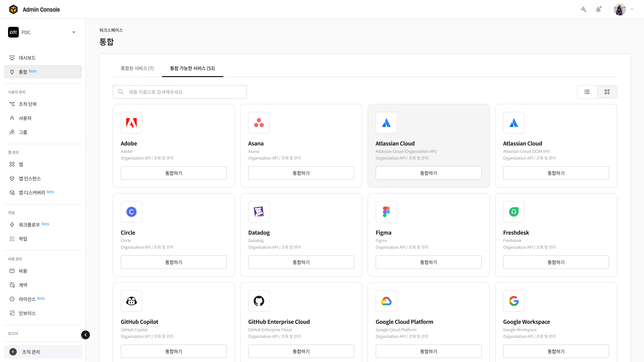Click Atlassian Cloud Organization API logo

[386, 123]
